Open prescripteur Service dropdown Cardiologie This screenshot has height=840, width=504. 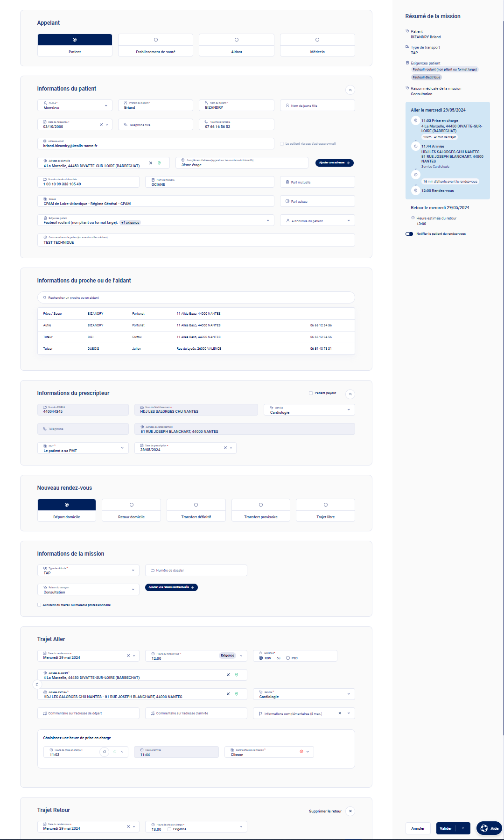pos(309,410)
